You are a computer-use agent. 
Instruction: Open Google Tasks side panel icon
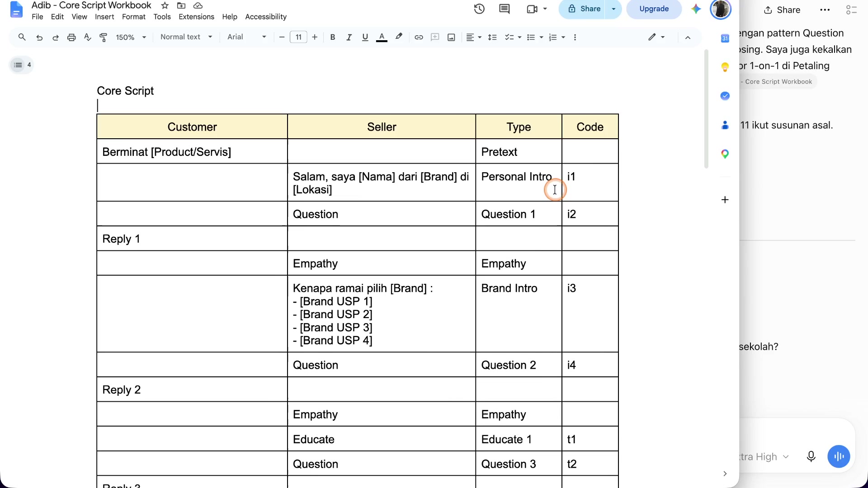click(x=725, y=96)
